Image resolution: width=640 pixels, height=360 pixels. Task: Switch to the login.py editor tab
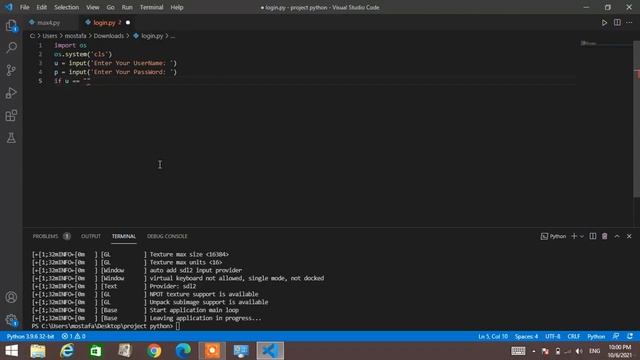[104, 23]
